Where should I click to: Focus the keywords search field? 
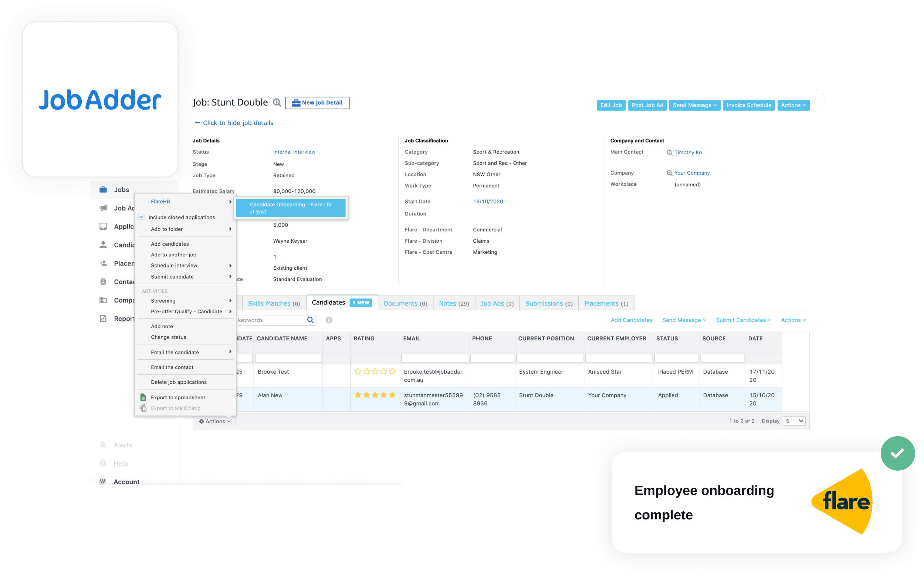[x=272, y=320]
